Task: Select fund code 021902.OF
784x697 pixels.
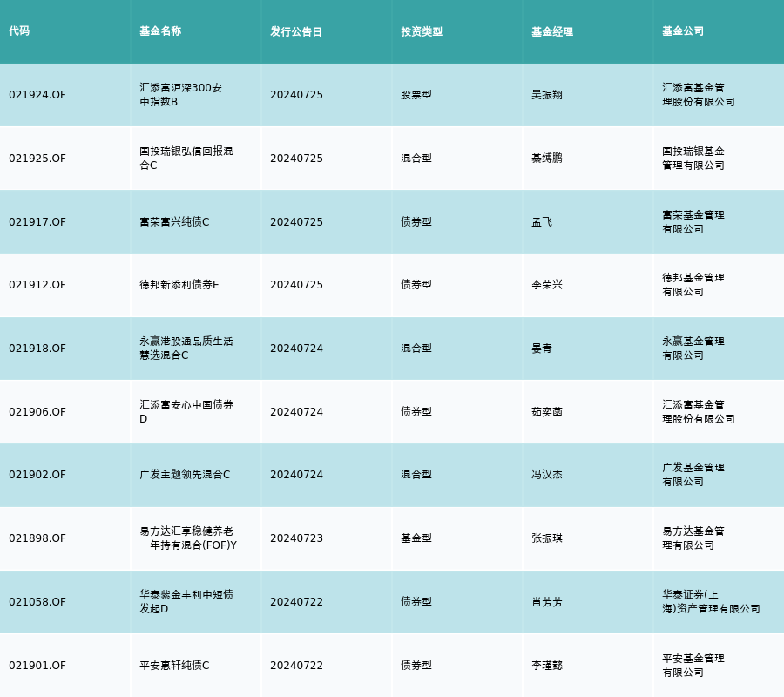Action: coord(37,475)
